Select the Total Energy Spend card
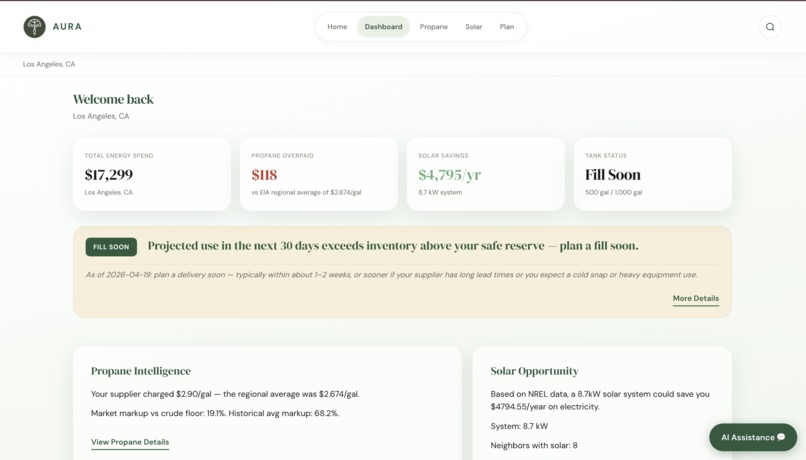 pos(152,174)
